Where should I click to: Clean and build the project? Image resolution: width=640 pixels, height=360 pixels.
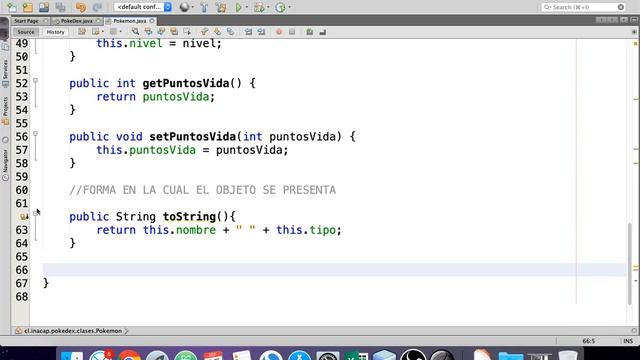click(221, 7)
